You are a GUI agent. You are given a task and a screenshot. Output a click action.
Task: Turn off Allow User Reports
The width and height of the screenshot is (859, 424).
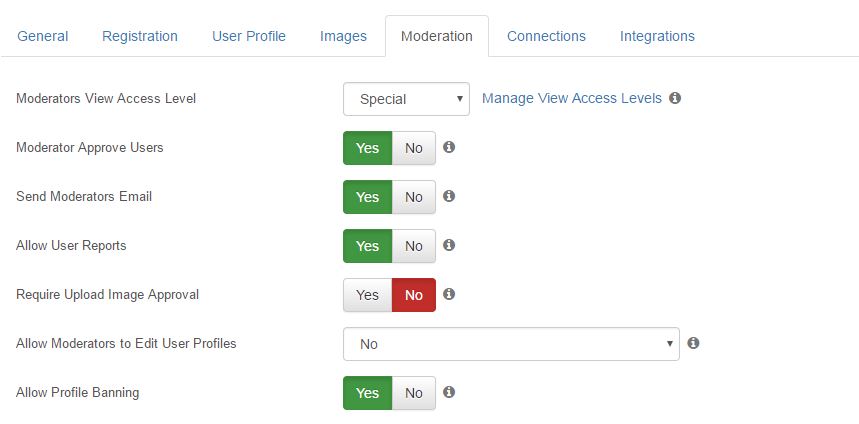414,246
